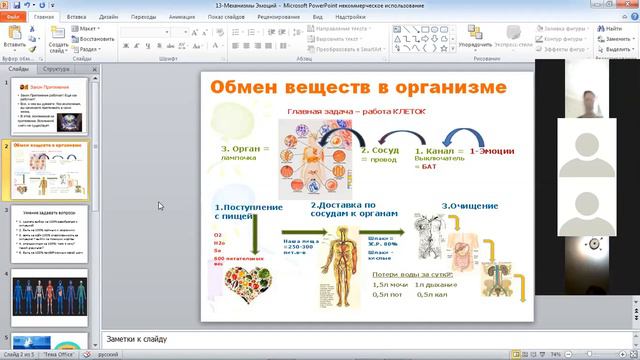Open PowerPoint Help question mark
This screenshot has height=360, width=640.
[x=635, y=17]
